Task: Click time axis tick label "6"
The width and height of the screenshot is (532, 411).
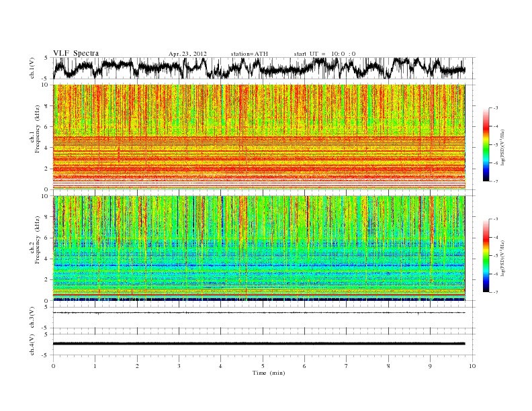Action: [x=304, y=366]
